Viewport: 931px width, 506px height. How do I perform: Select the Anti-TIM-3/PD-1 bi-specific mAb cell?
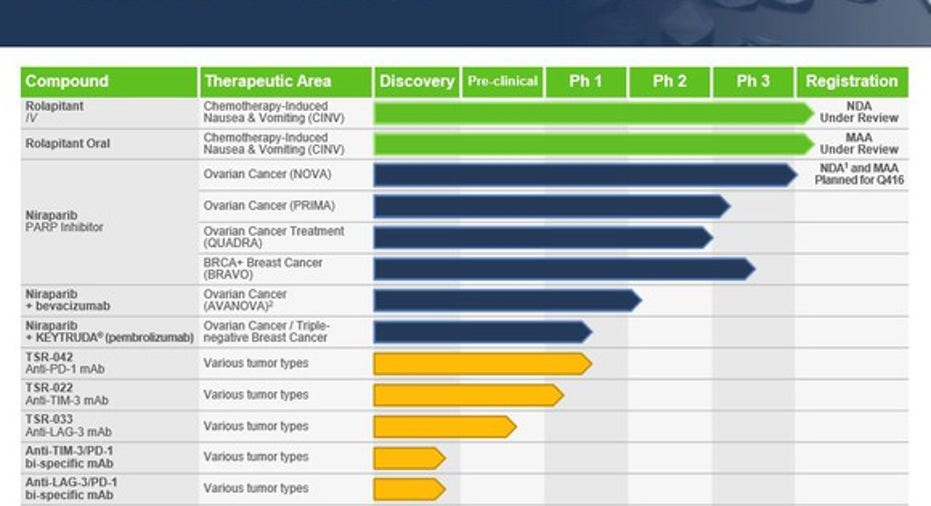pyautogui.click(x=109, y=457)
